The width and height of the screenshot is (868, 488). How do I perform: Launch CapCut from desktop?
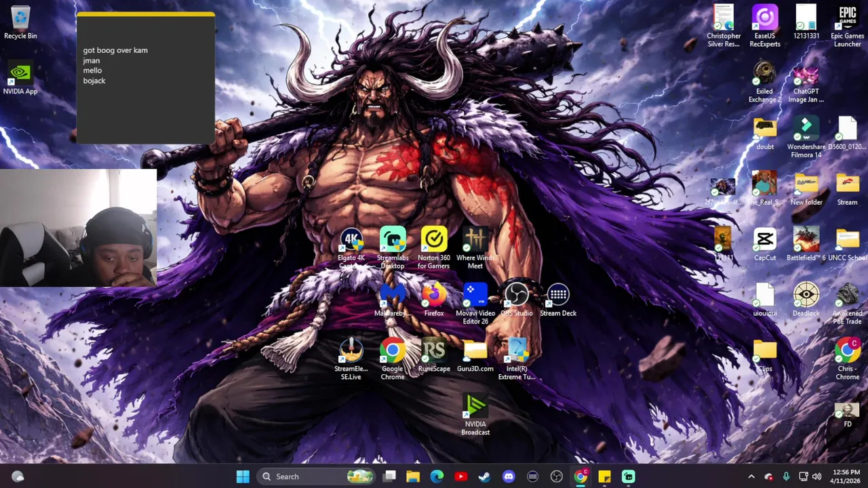(x=765, y=245)
